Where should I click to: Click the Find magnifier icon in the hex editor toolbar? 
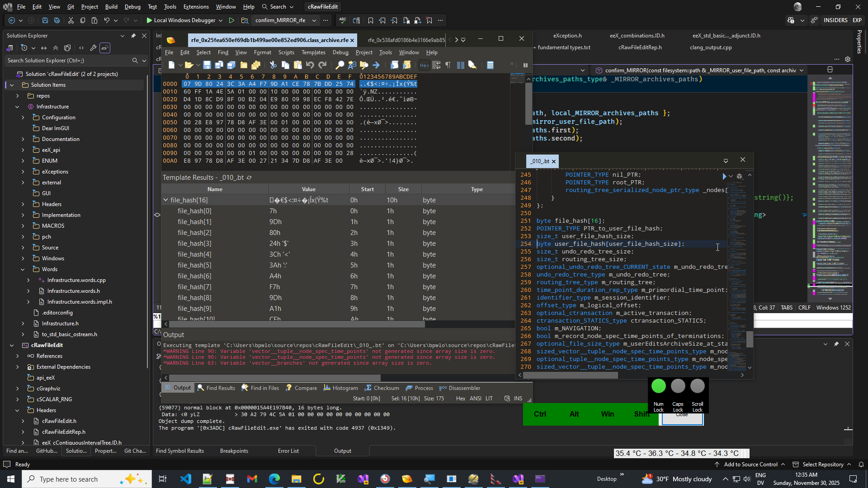click(x=340, y=65)
